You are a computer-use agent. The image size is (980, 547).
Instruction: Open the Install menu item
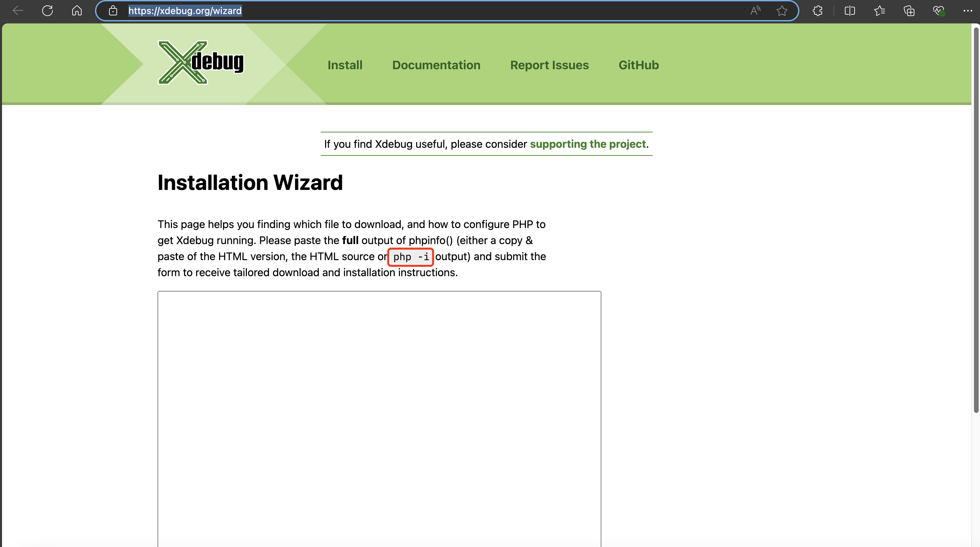pos(345,65)
